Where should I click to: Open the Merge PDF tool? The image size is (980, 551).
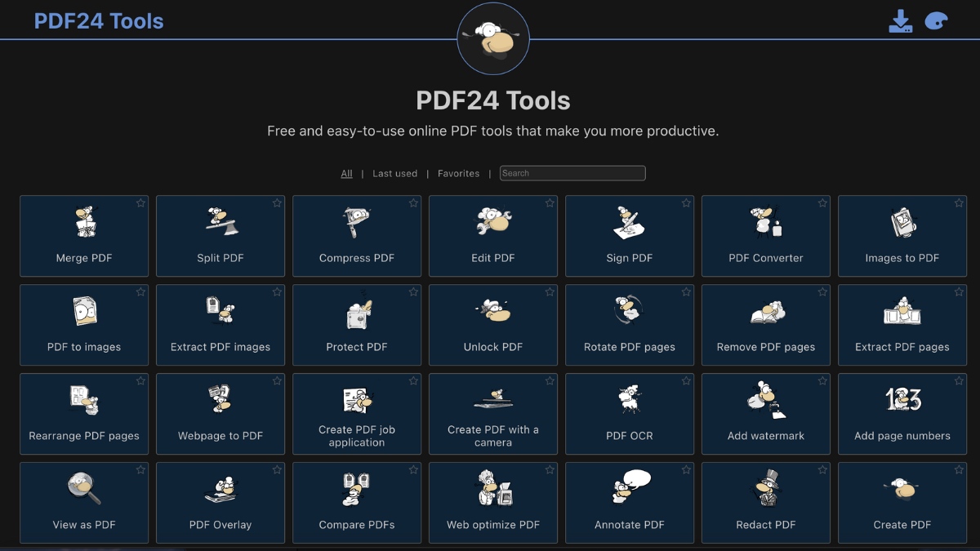pos(84,236)
